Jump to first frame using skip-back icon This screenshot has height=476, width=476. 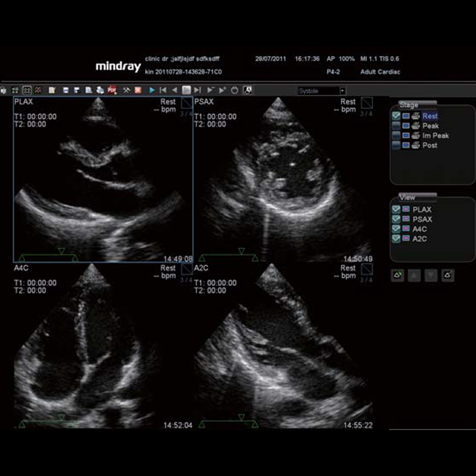click(163, 91)
